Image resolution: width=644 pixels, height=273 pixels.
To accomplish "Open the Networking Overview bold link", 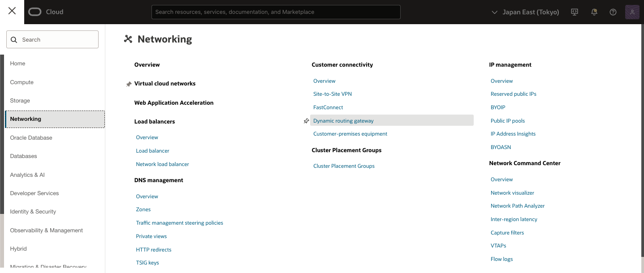I will coord(147,65).
